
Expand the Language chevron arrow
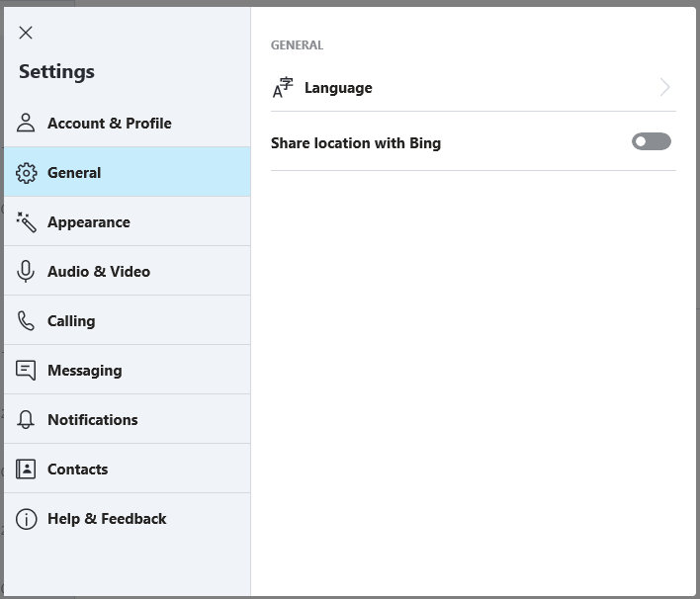pyautogui.click(x=665, y=87)
